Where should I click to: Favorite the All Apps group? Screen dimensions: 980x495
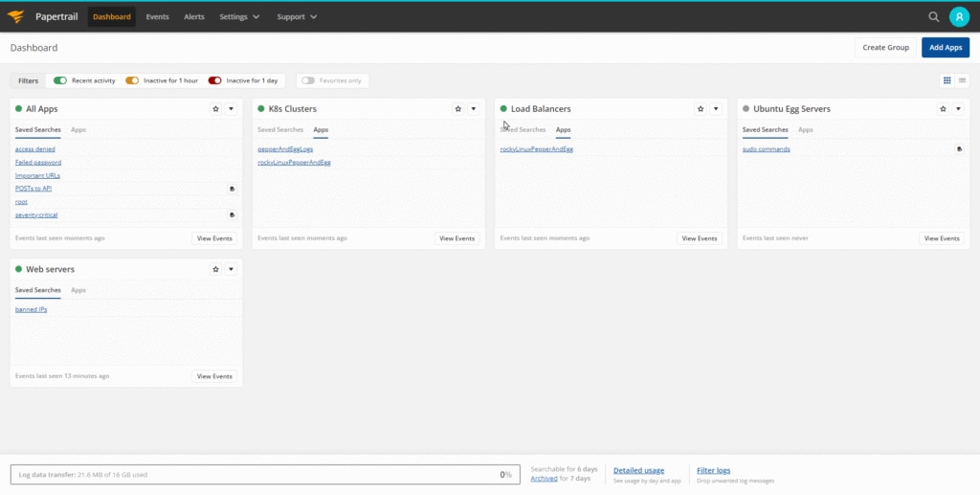(x=215, y=109)
